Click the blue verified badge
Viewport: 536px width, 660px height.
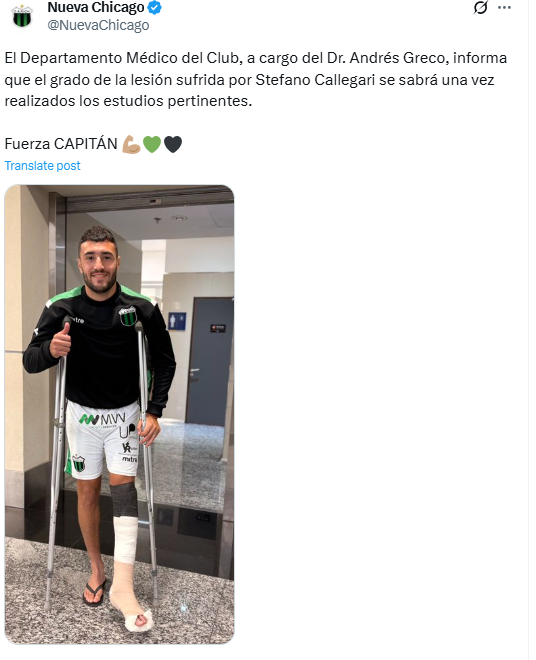[x=155, y=8]
